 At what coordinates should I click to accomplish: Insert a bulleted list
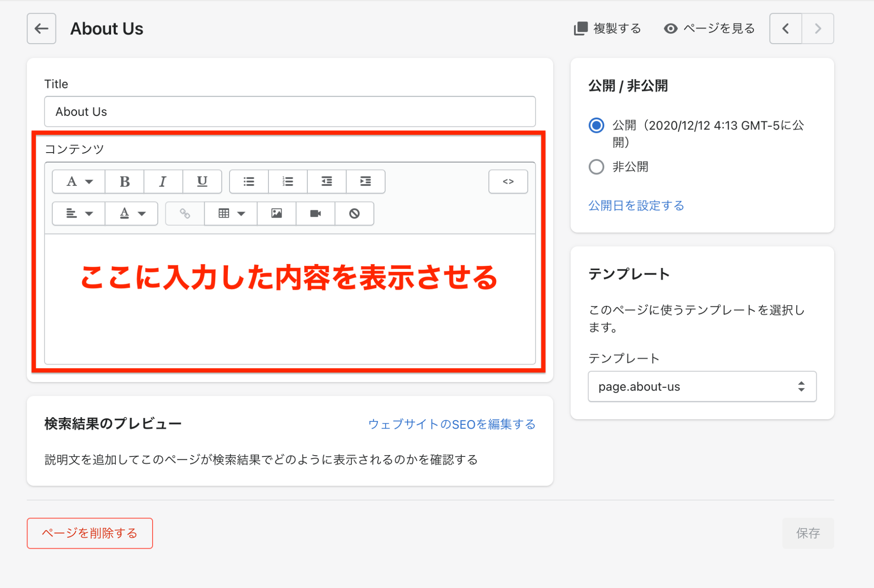click(249, 181)
